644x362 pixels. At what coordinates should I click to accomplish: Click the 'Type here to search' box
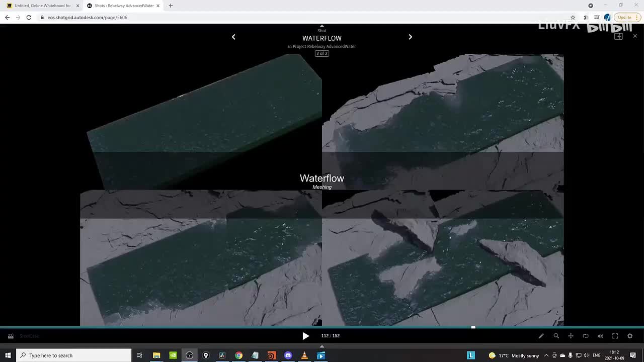(74, 355)
